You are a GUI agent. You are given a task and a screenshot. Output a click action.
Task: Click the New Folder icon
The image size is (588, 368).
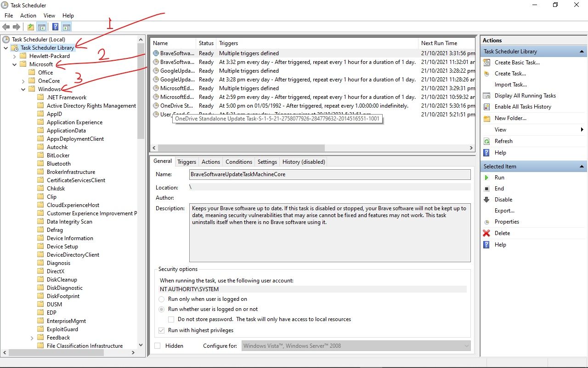pos(486,118)
